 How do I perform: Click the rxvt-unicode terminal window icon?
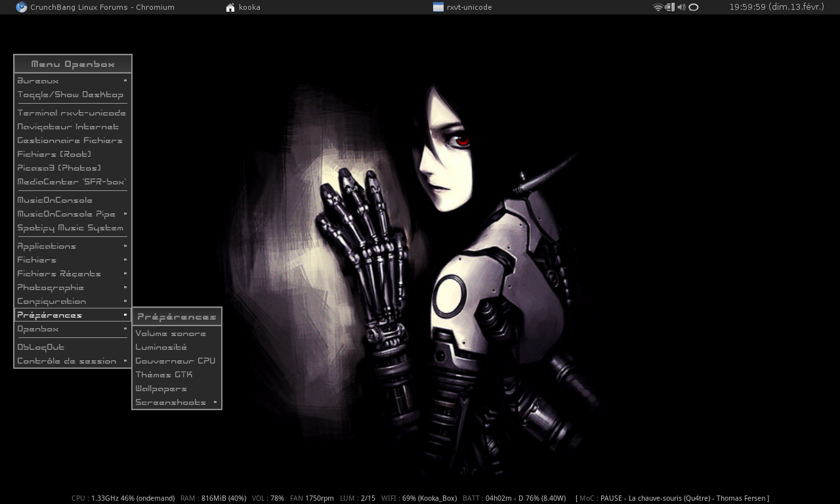pyautogui.click(x=438, y=7)
